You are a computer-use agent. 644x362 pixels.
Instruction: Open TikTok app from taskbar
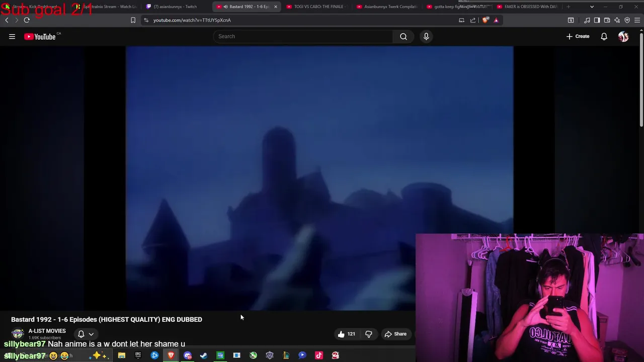[319, 355]
